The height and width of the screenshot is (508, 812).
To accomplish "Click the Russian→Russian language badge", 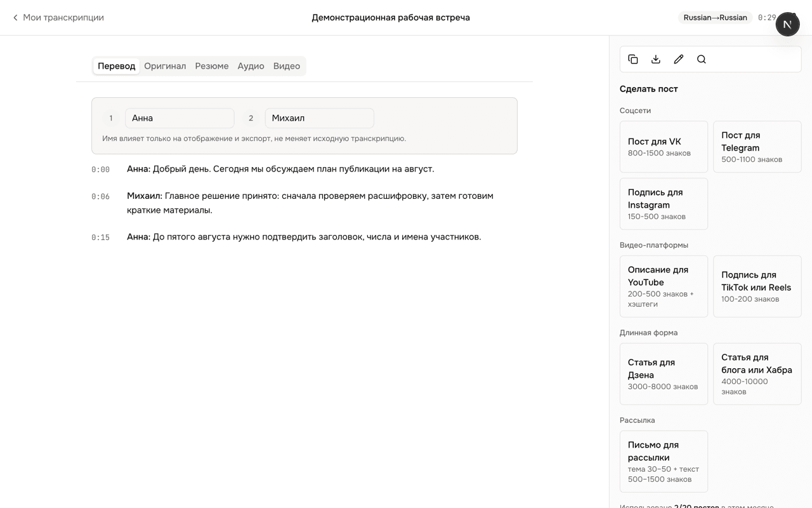I will point(715,18).
